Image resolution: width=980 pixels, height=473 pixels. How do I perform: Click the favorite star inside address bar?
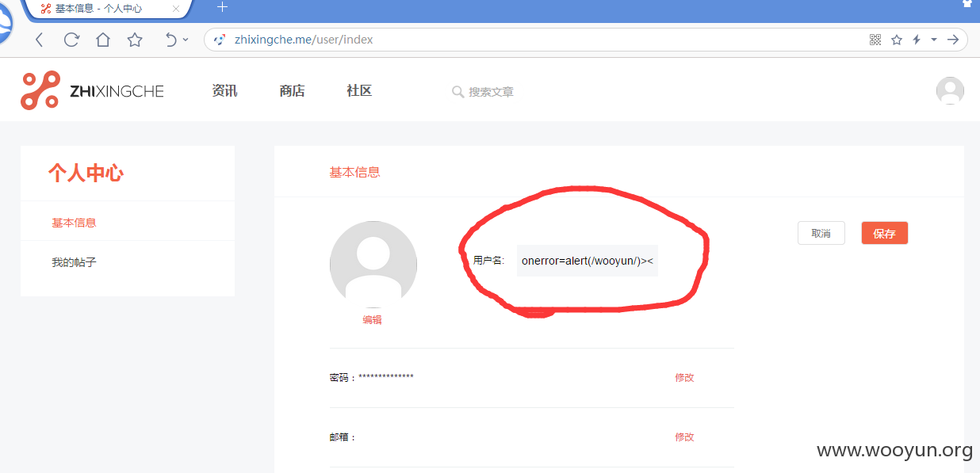coord(897,40)
